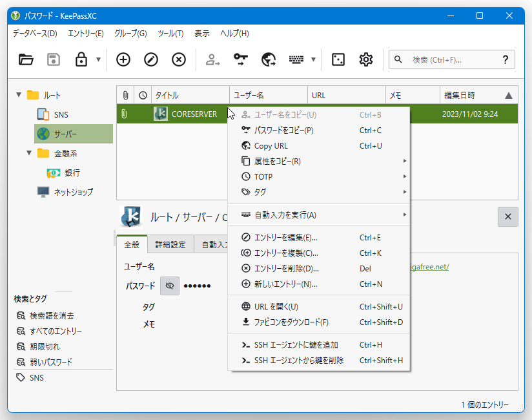Open search help question mark
This screenshot has height=420, width=532.
click(506, 59)
